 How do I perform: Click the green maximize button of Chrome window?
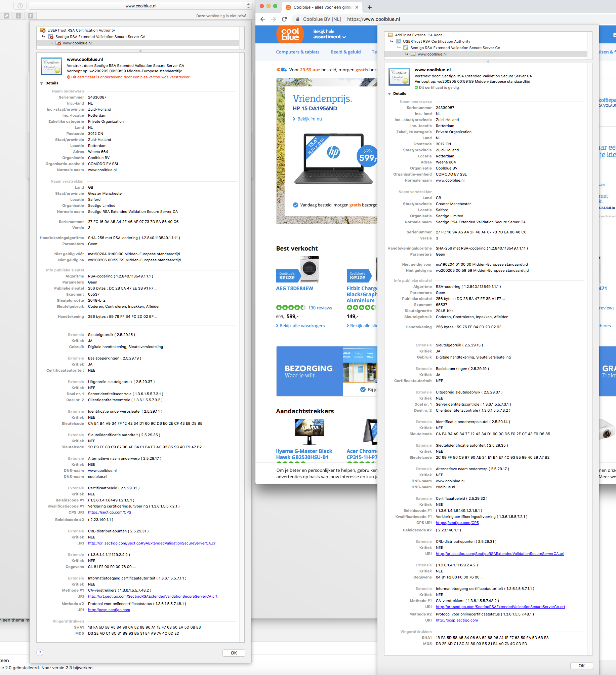275,6
